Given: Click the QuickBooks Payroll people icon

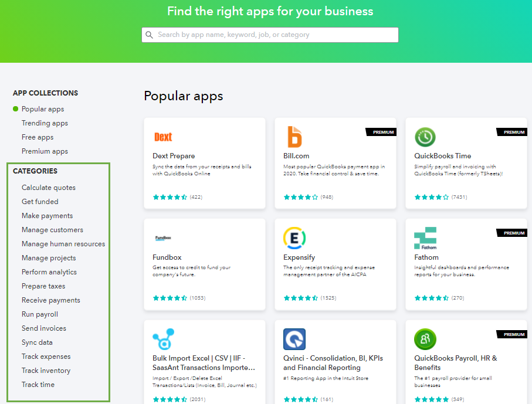Looking at the screenshot, I should (425, 339).
